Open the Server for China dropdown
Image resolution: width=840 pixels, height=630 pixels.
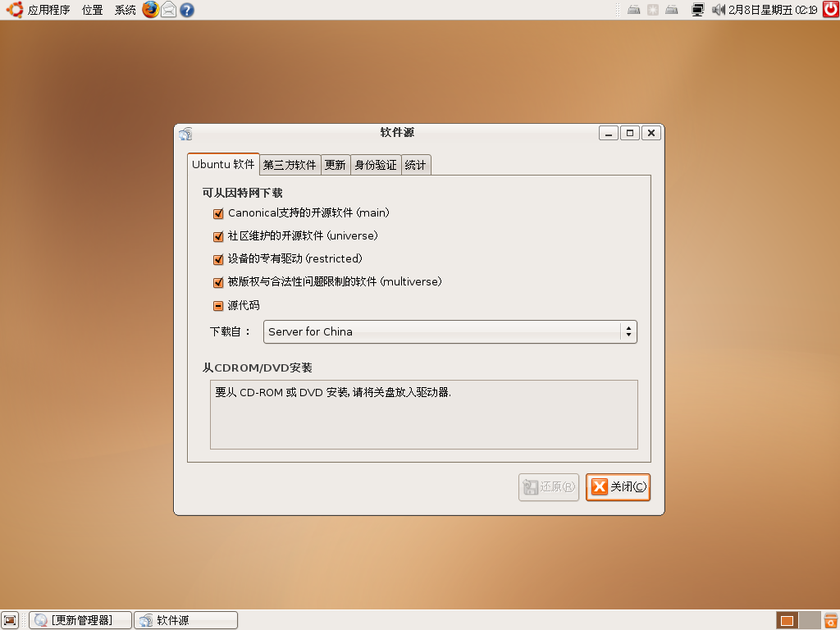pos(450,331)
